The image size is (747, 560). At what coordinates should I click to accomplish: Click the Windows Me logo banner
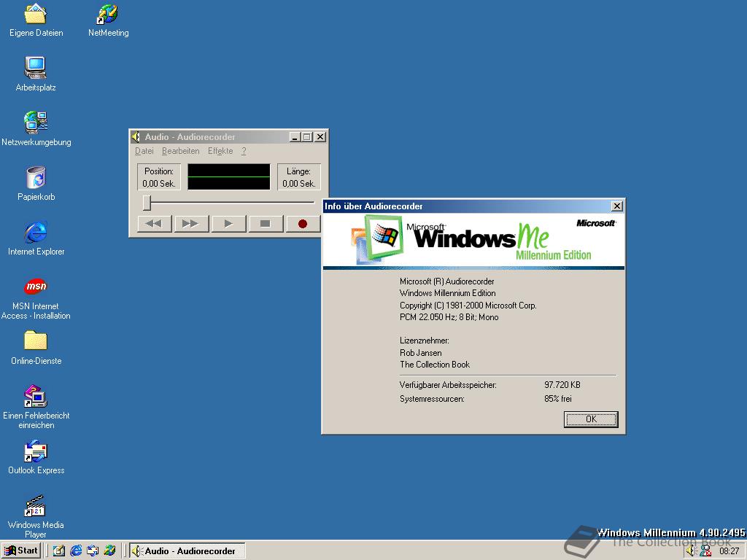[473, 241]
